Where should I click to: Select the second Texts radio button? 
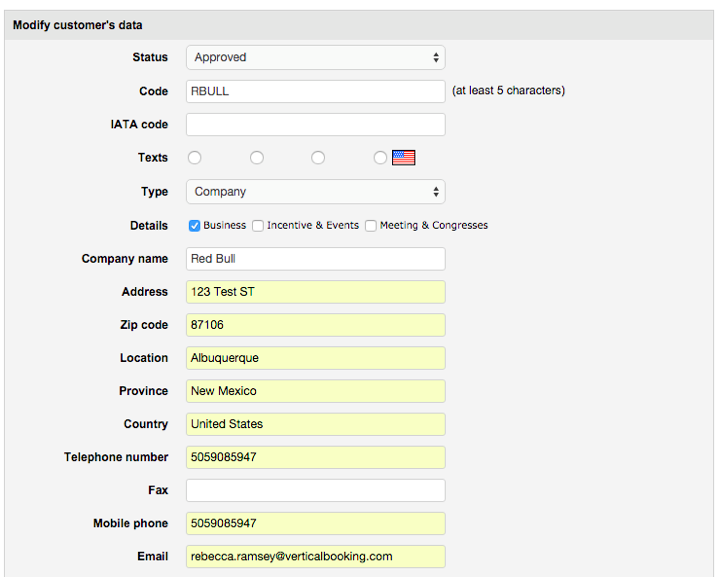(x=257, y=157)
